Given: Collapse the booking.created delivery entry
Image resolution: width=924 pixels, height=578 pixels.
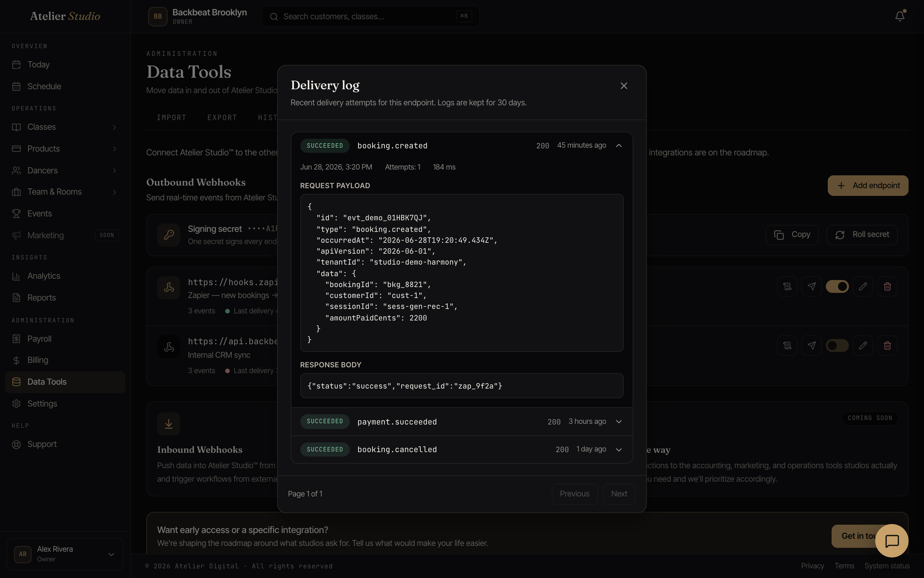Looking at the screenshot, I should 619,146.
